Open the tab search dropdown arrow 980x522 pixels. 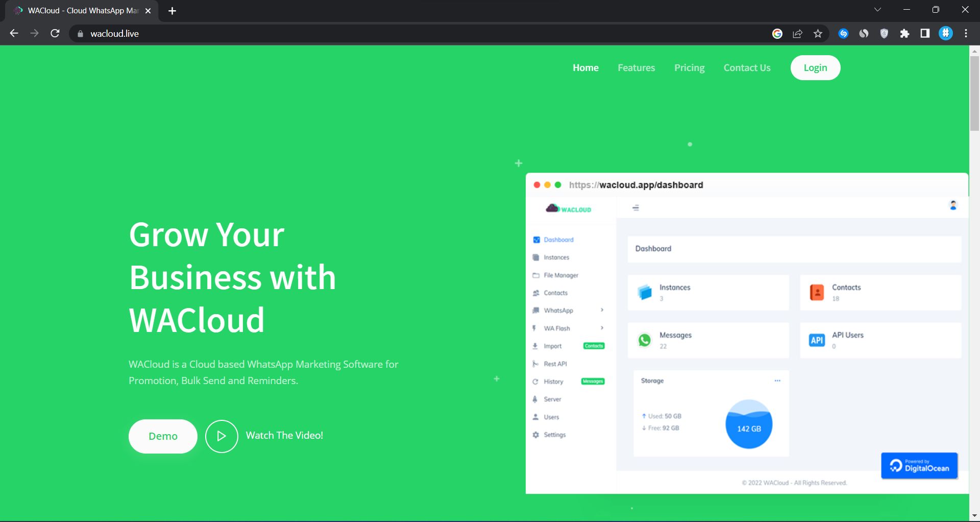pyautogui.click(x=877, y=10)
